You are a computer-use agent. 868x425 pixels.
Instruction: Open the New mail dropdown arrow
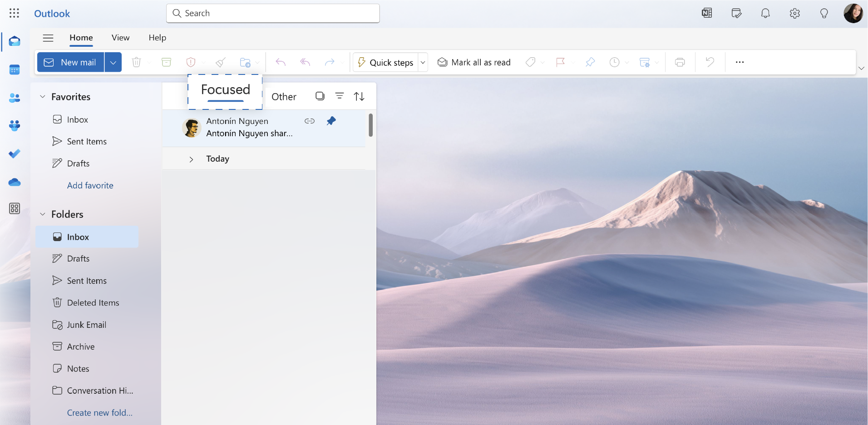[113, 62]
